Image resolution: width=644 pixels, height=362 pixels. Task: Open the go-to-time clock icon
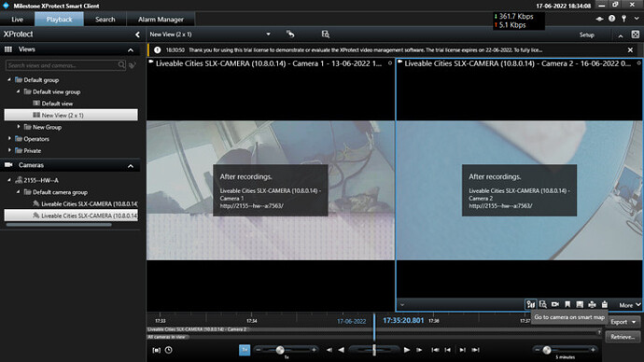tap(168, 350)
